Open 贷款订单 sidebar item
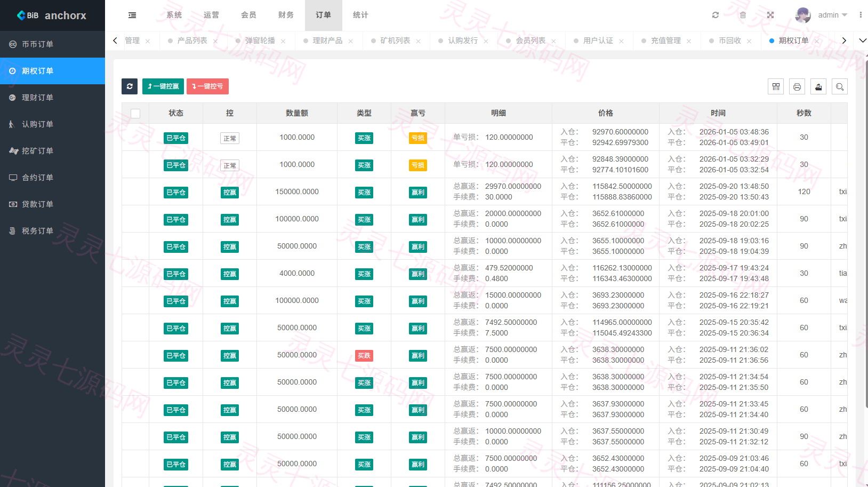The image size is (868, 487). tap(52, 204)
